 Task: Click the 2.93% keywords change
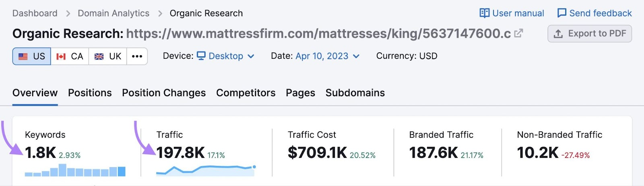point(70,155)
